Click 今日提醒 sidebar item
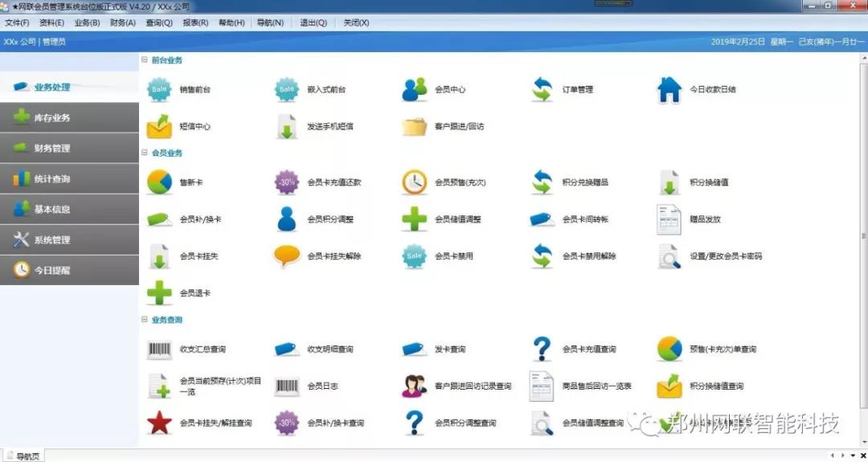This screenshot has height=462, width=868. tap(52, 270)
